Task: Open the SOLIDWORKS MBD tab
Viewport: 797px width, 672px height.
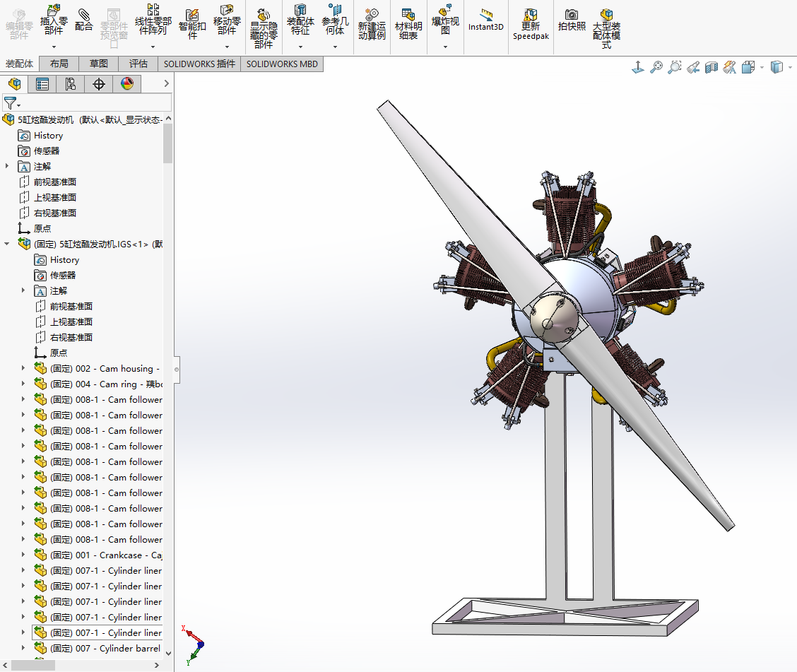Action: (x=282, y=64)
